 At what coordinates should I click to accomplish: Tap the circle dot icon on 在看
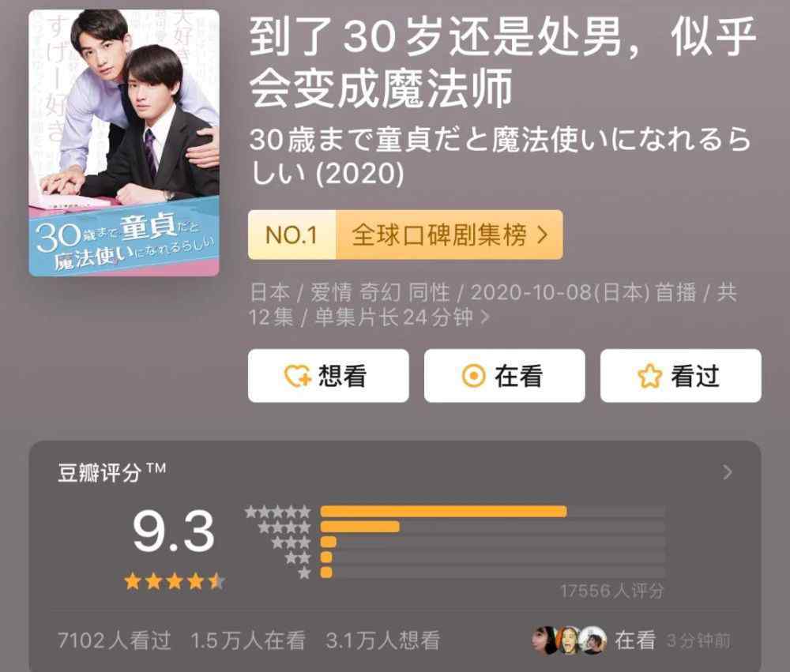coord(473,376)
